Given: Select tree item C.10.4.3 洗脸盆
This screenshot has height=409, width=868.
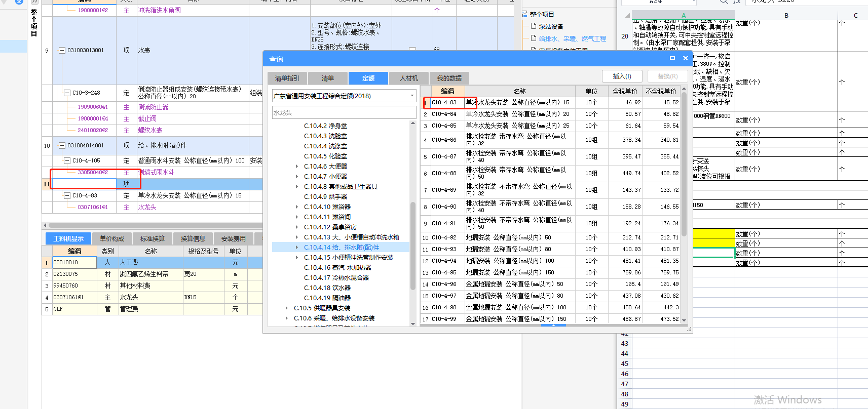Looking at the screenshot, I should point(325,136).
